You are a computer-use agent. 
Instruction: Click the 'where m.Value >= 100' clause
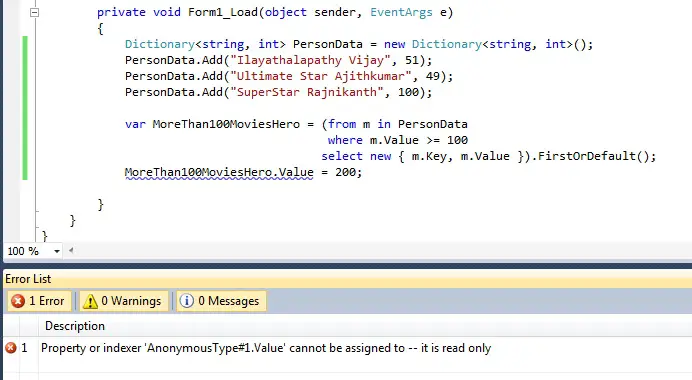398,140
